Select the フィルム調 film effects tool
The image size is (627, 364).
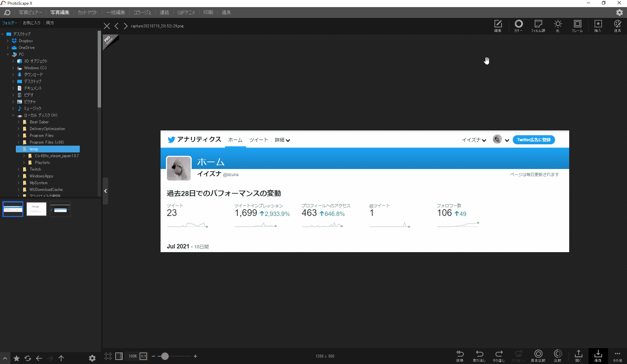[538, 26]
